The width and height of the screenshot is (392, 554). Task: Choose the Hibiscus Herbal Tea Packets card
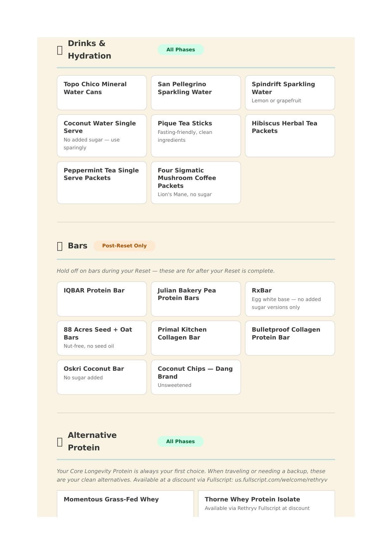click(290, 136)
